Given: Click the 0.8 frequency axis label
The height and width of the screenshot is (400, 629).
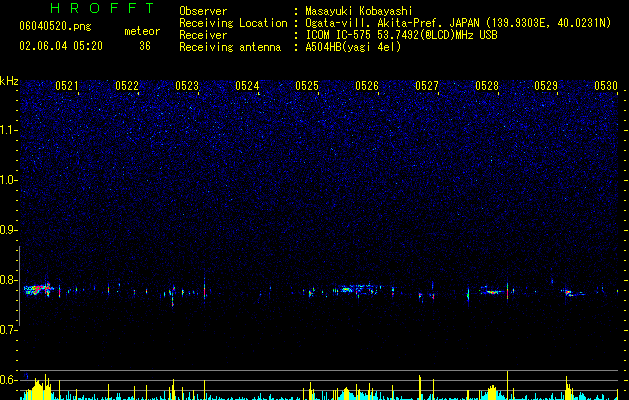Looking at the screenshot, I should [x=9, y=280].
